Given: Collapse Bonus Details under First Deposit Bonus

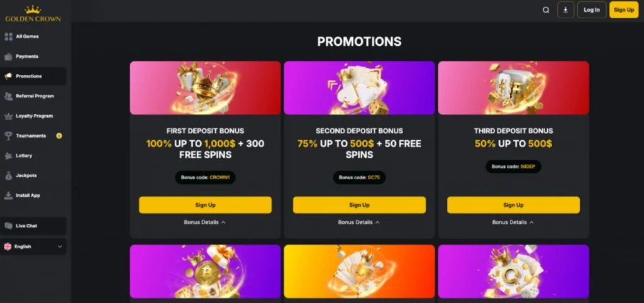Looking at the screenshot, I should [205, 222].
